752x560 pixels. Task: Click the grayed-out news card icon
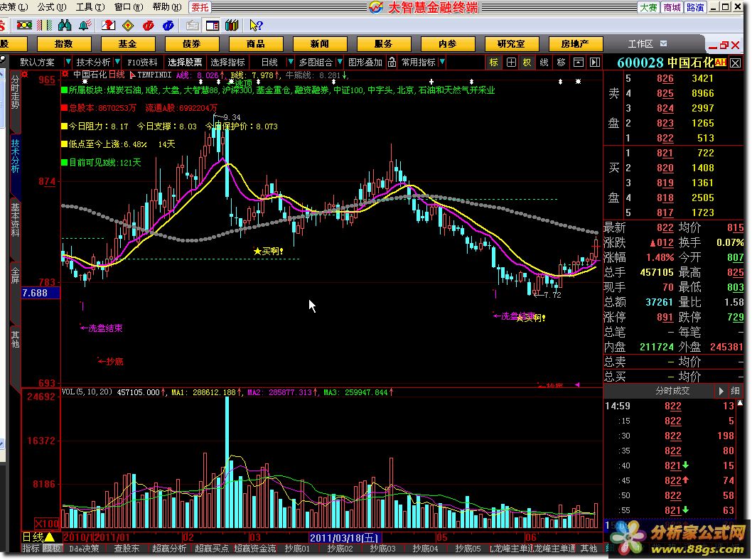tap(193, 25)
